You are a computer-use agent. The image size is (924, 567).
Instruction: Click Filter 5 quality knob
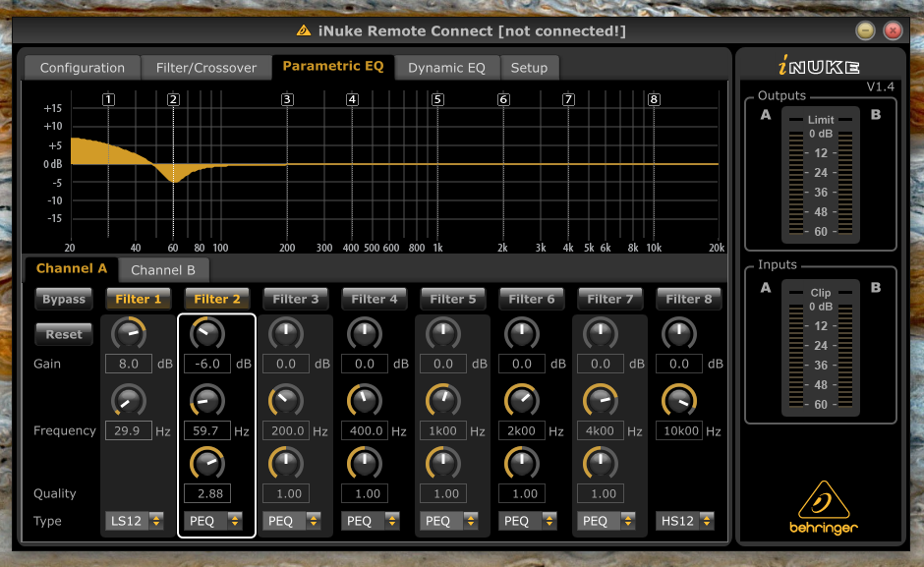(x=443, y=463)
